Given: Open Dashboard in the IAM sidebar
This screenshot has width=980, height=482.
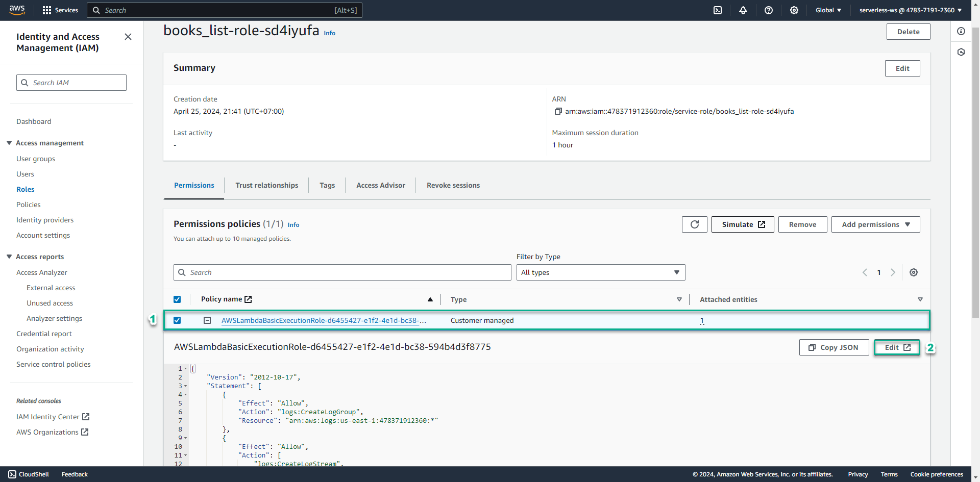Looking at the screenshot, I should [34, 121].
